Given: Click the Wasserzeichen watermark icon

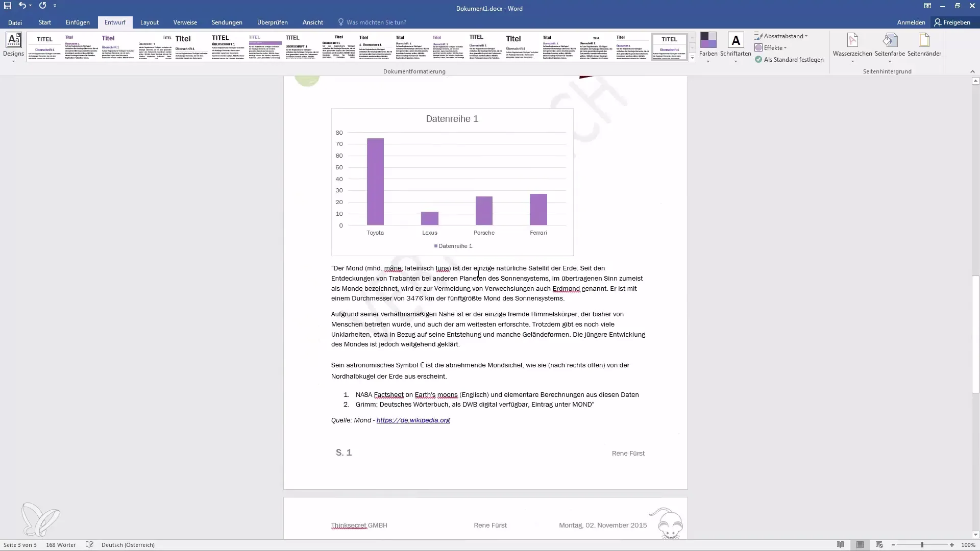Looking at the screenshot, I should click(x=852, y=41).
